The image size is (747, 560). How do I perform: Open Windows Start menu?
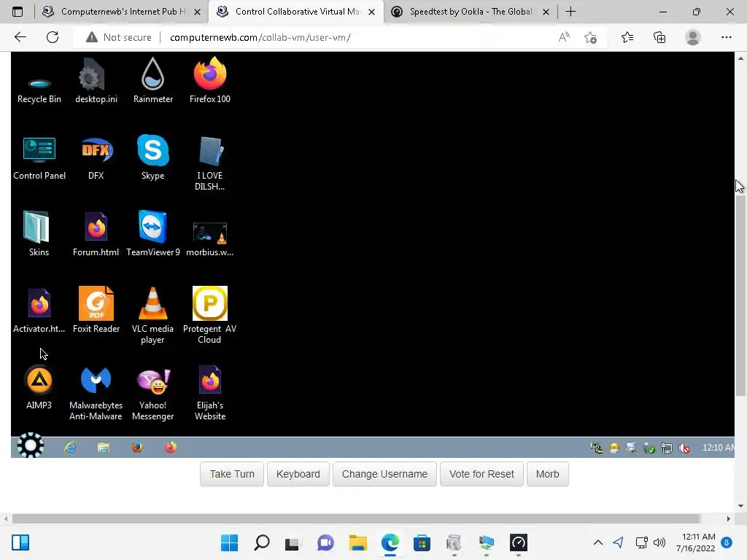pos(229,542)
